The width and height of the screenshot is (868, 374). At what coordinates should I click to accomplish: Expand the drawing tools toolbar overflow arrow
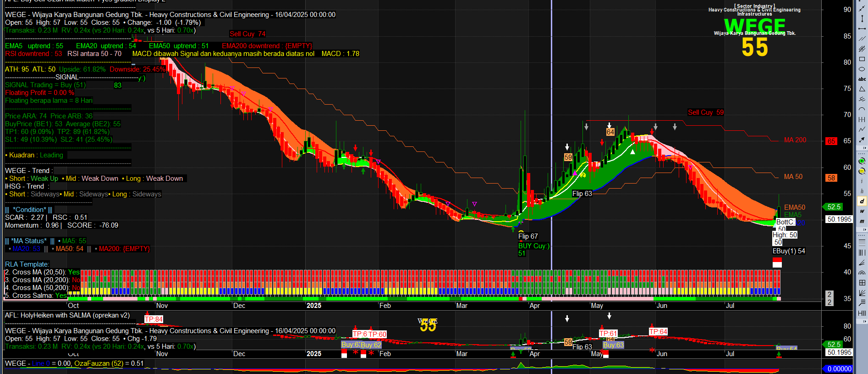click(x=865, y=148)
